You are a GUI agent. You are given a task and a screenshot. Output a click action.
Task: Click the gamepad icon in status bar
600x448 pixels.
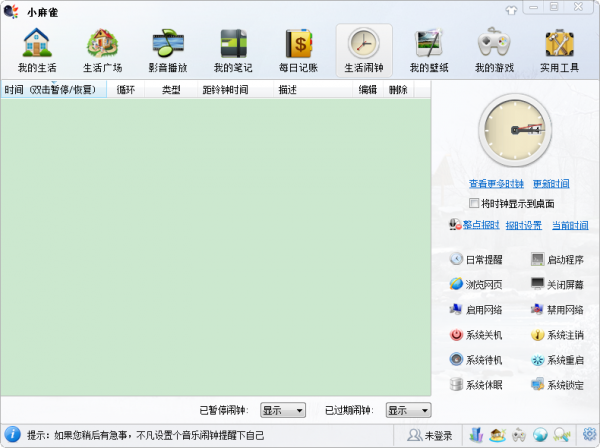click(x=519, y=435)
